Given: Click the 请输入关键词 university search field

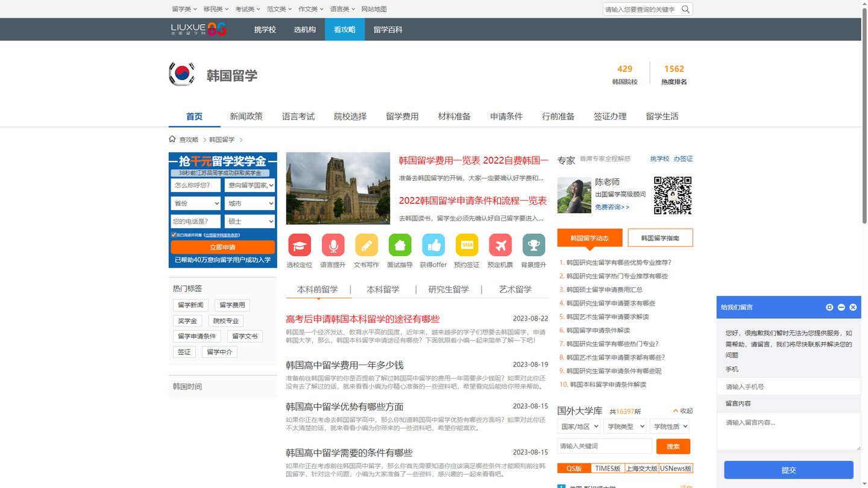Looking at the screenshot, I should tap(605, 446).
